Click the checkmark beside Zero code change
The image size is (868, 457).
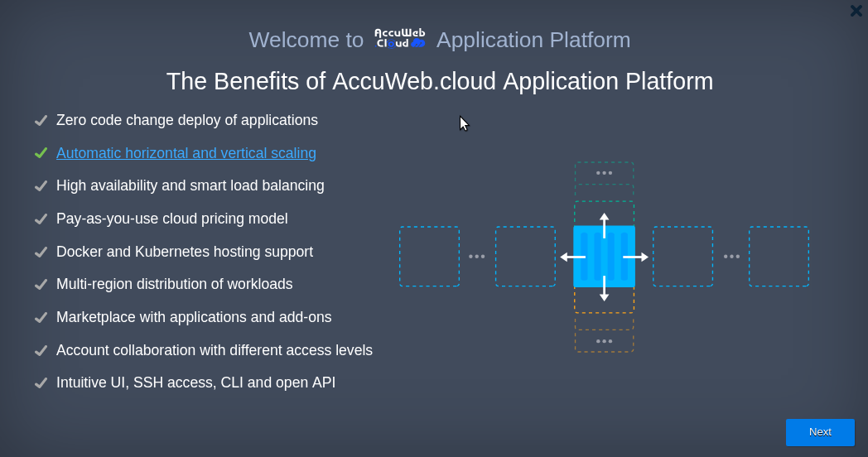tap(41, 120)
